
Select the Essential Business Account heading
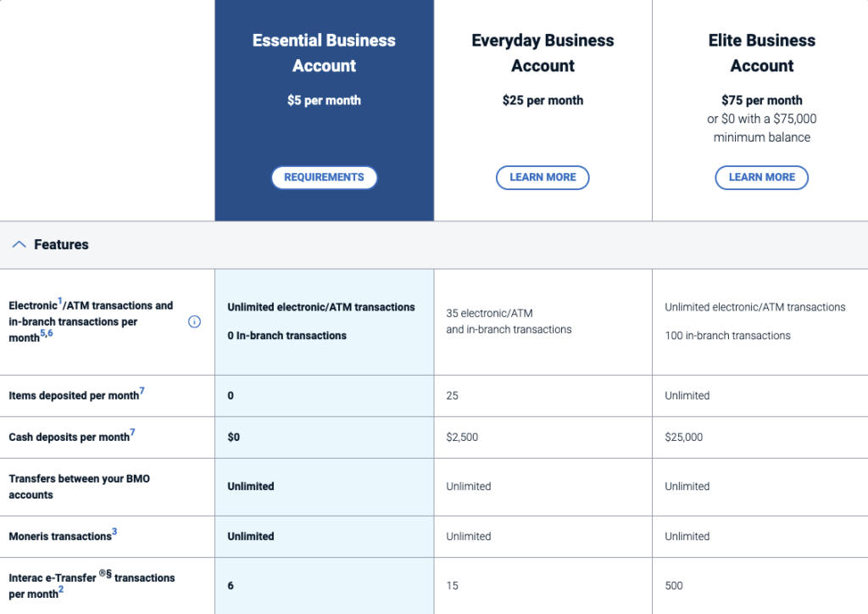324,53
